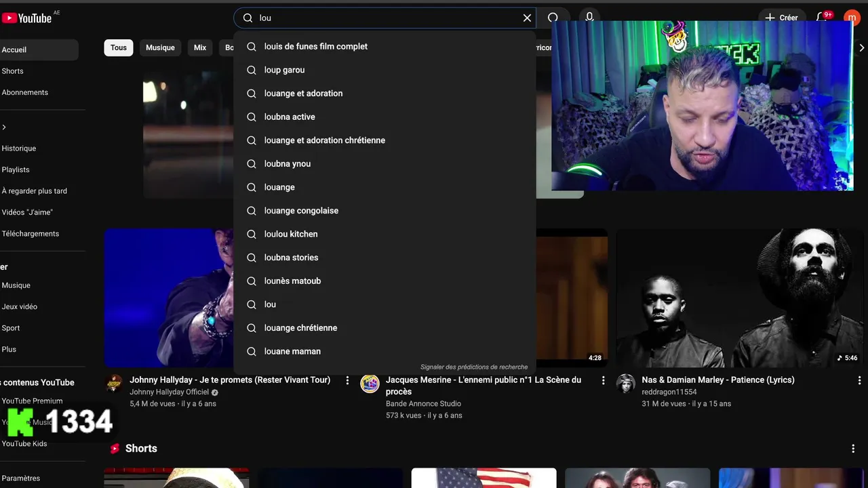Image resolution: width=868 pixels, height=488 pixels.
Task: Select suggestion 'loup garou'
Action: pyautogui.click(x=384, y=70)
